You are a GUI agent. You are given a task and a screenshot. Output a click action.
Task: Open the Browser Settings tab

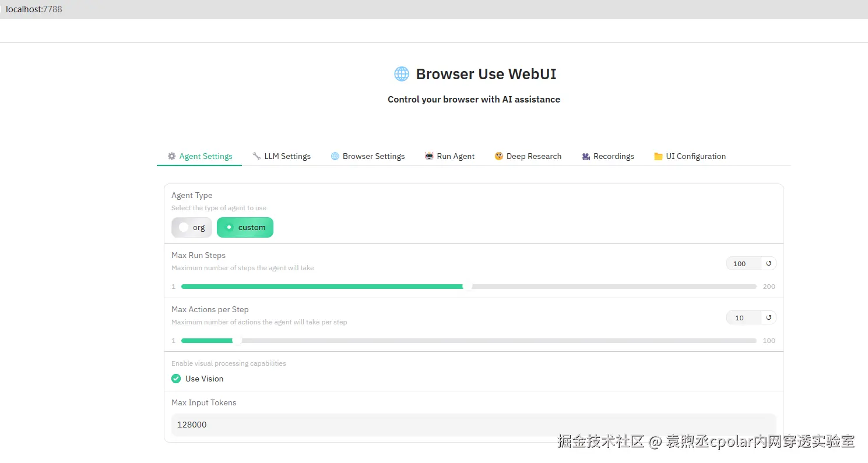368,156
